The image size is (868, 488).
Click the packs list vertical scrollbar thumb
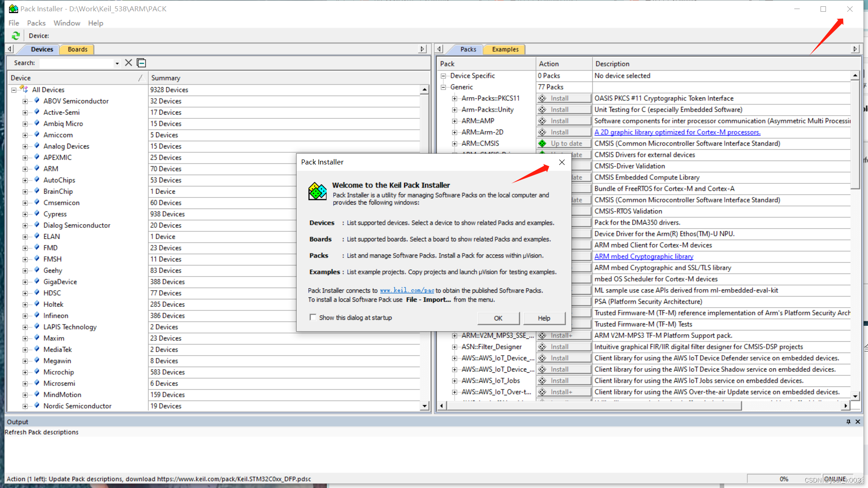(x=855, y=135)
